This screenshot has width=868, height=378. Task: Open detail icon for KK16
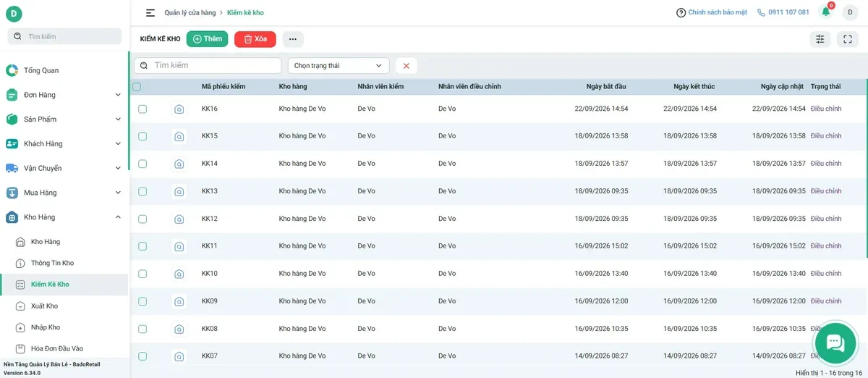tap(179, 109)
